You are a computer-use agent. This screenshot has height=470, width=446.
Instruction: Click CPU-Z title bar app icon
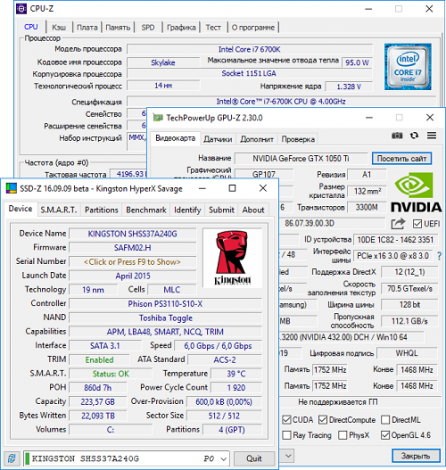pos(21,9)
